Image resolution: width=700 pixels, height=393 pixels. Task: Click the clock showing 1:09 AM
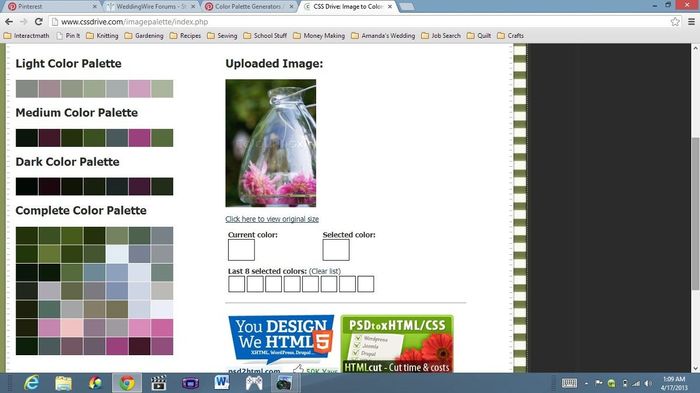674,379
